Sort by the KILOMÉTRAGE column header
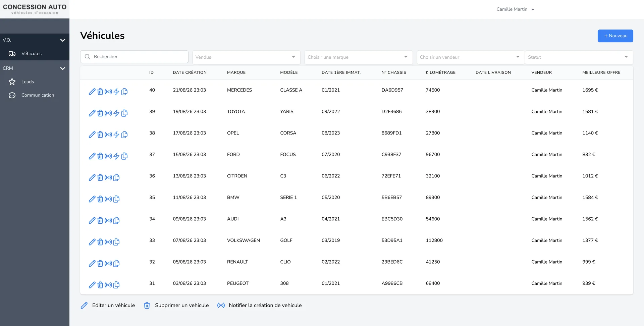Screen dimensions: 644x326 pos(440,72)
